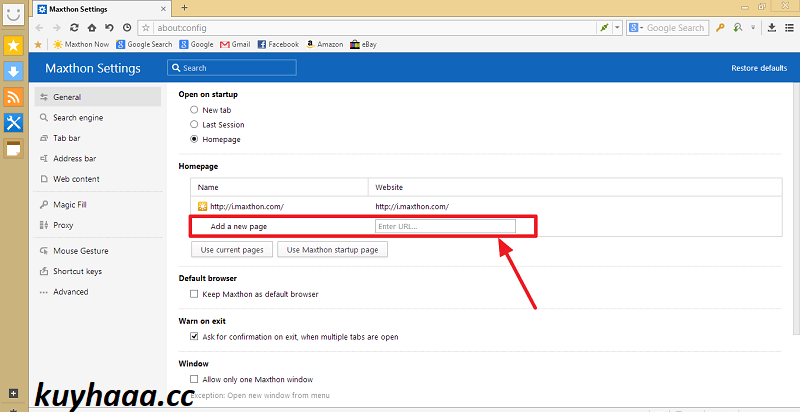The image size is (800, 412).
Task: Uncheck Ask for confirmation on exit
Action: [194, 337]
